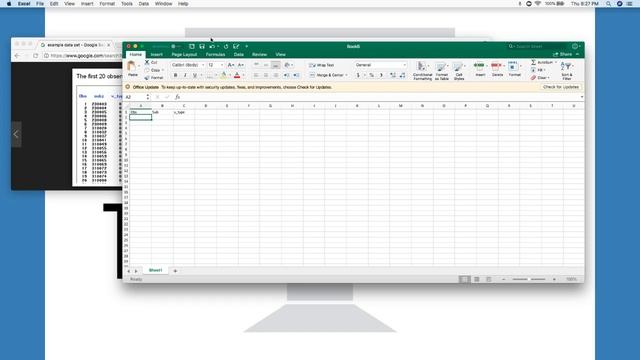Screen dimensions: 640x360
Task: Switch to Page Layout view in status bar
Action: pyautogui.click(x=476, y=279)
